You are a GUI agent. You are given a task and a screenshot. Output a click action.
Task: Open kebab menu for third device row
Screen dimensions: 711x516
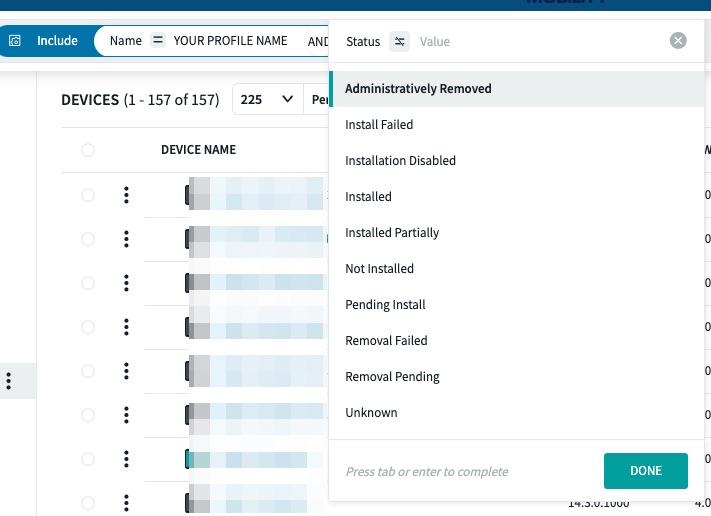(126, 283)
